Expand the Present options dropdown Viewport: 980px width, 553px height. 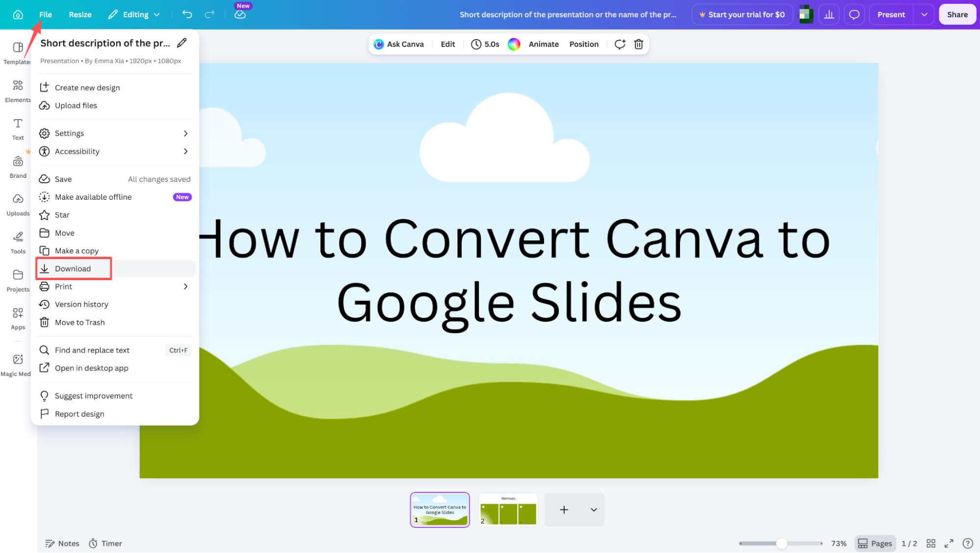(924, 15)
